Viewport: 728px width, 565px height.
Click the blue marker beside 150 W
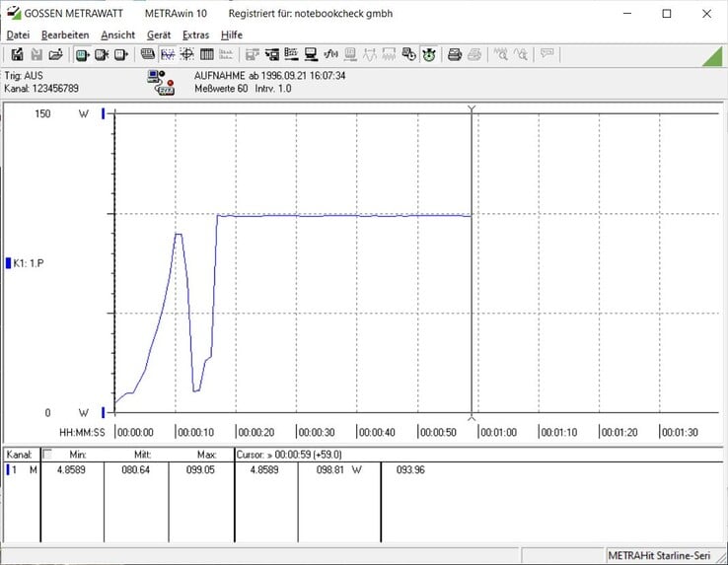(x=103, y=113)
